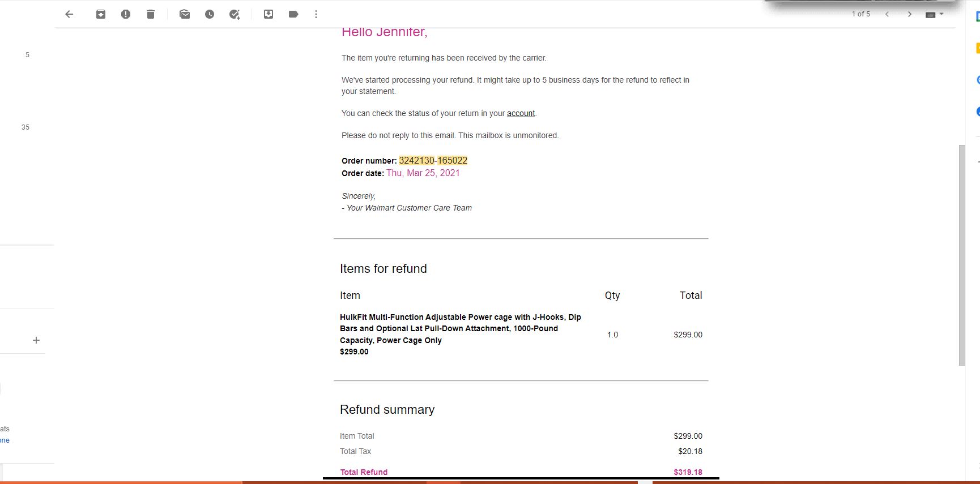Snooze this email with clock icon
This screenshot has width=980, height=484.
[210, 14]
